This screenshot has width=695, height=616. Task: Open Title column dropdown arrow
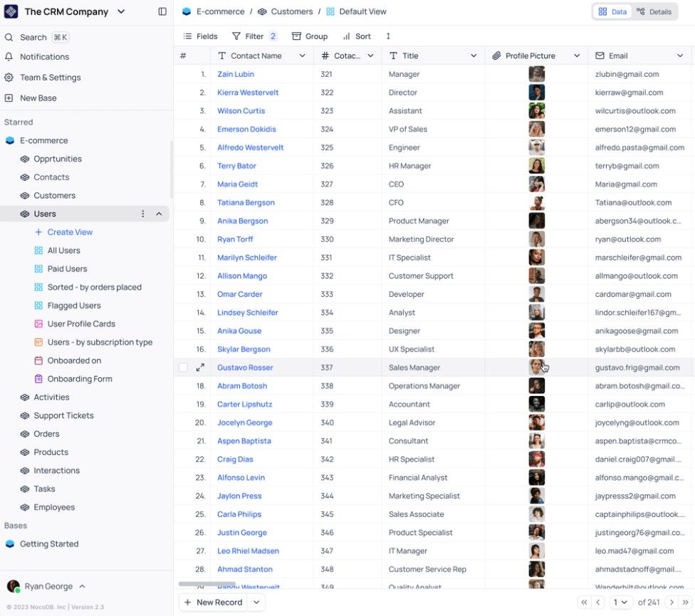click(x=474, y=56)
